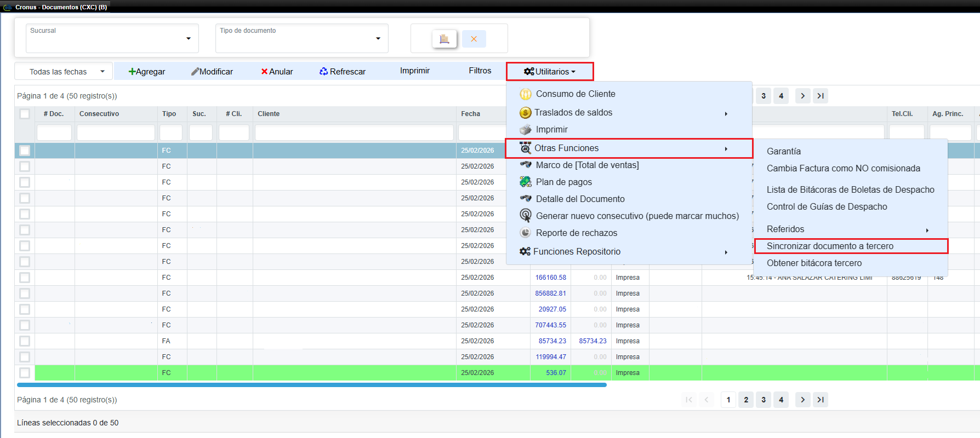Click the Agregar button
The image size is (980, 438).
point(147,72)
